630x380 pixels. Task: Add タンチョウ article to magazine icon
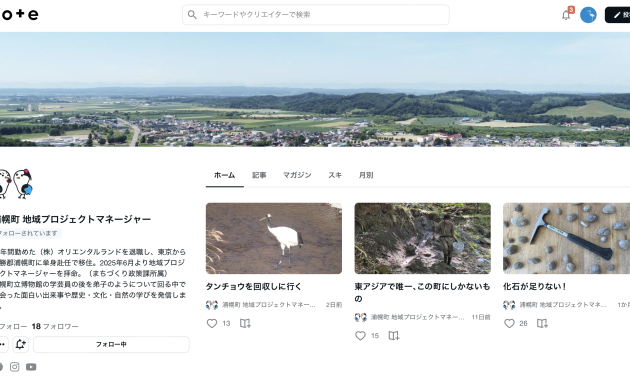point(245,323)
